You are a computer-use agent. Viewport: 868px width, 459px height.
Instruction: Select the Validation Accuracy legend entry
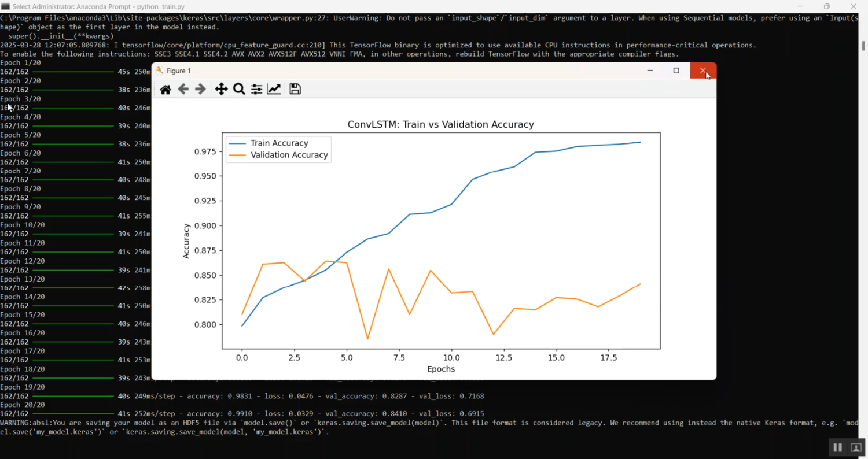[x=289, y=155]
